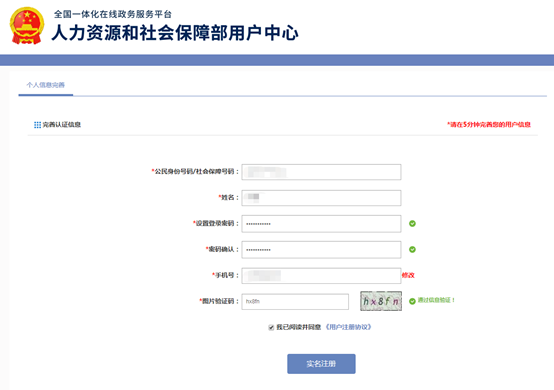Image resolution: width=554 pixels, height=390 pixels.
Task: Focus the 设置登录密码 password field
Action: 321,224
